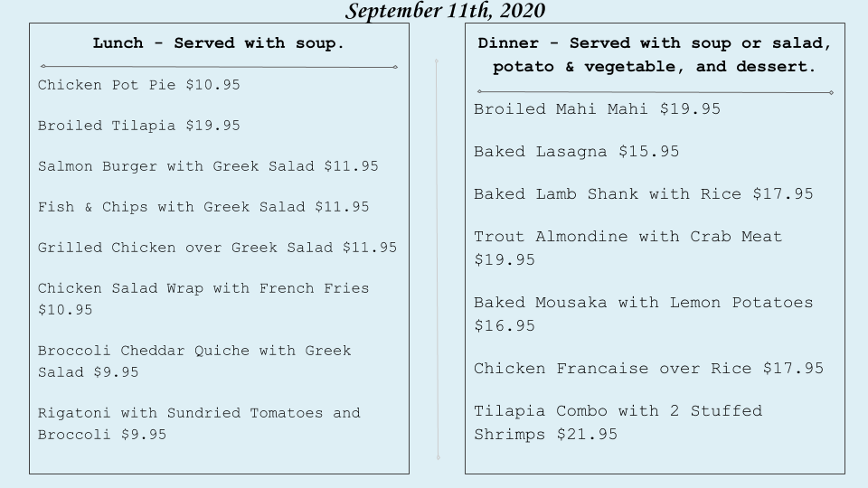Select Baked Mousaka with Lemon Potatoes

[643, 314]
